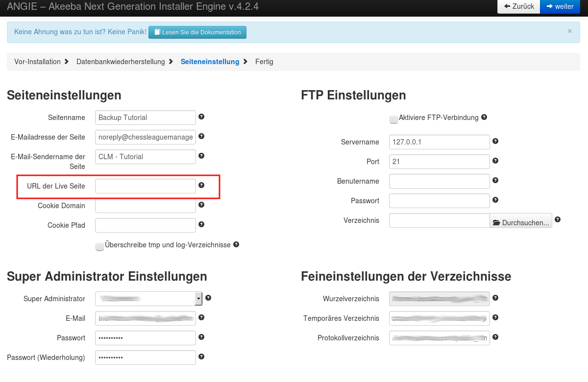Click the Seiteneinstellung breadcrumb step

pos(210,62)
